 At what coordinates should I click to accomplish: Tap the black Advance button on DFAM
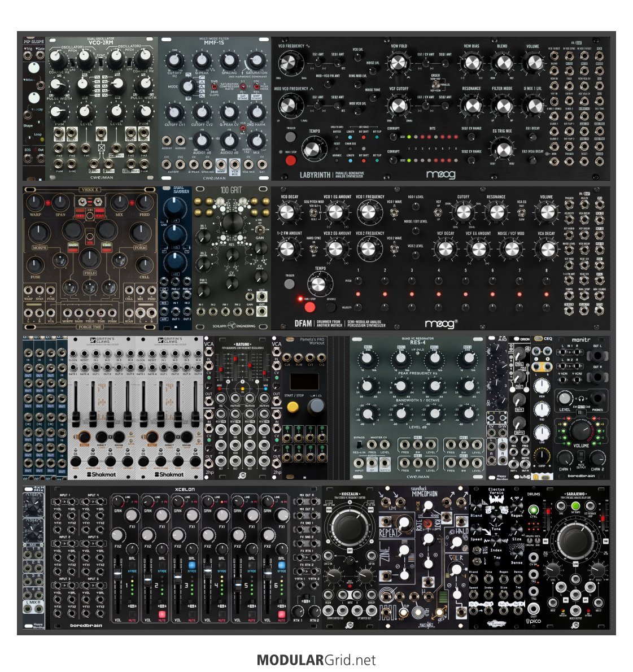331,307
